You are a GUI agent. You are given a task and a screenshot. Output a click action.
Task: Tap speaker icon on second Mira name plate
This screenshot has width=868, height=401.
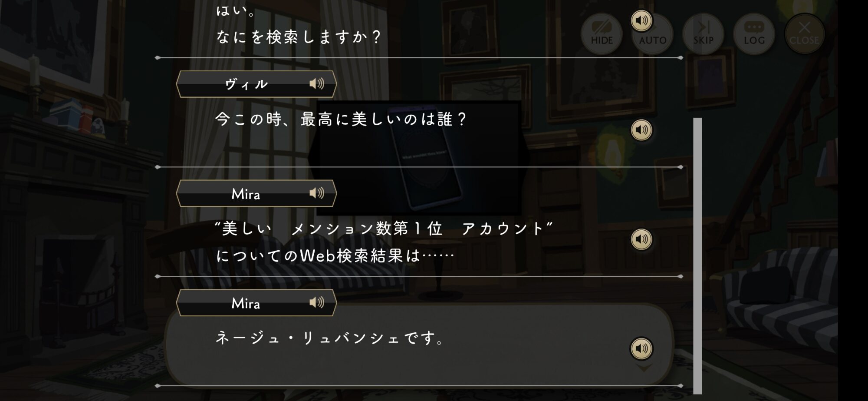coord(317,302)
